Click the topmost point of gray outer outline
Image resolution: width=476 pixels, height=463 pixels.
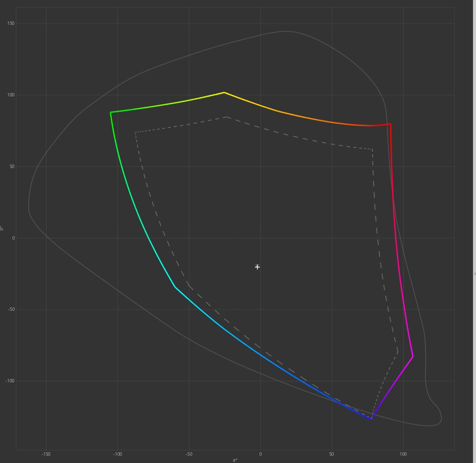286,31
